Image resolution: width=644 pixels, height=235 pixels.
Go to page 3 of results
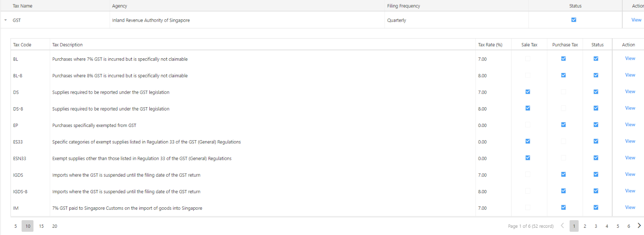(596, 226)
